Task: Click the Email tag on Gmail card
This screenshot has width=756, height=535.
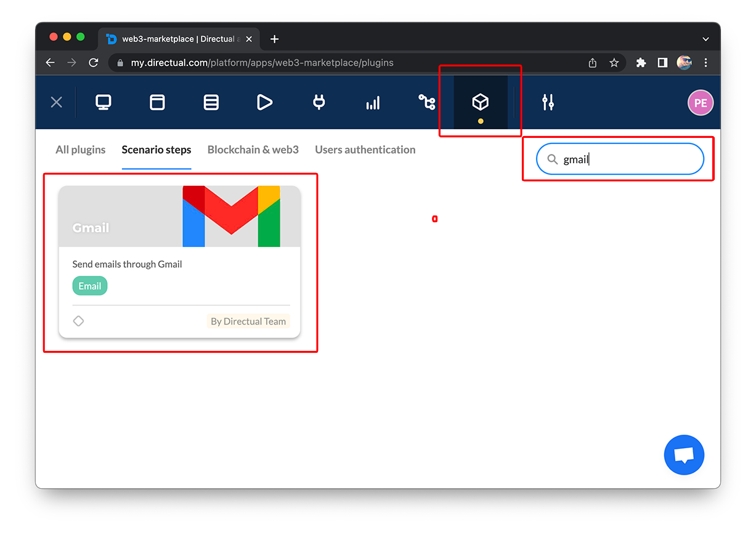Action: coord(90,286)
